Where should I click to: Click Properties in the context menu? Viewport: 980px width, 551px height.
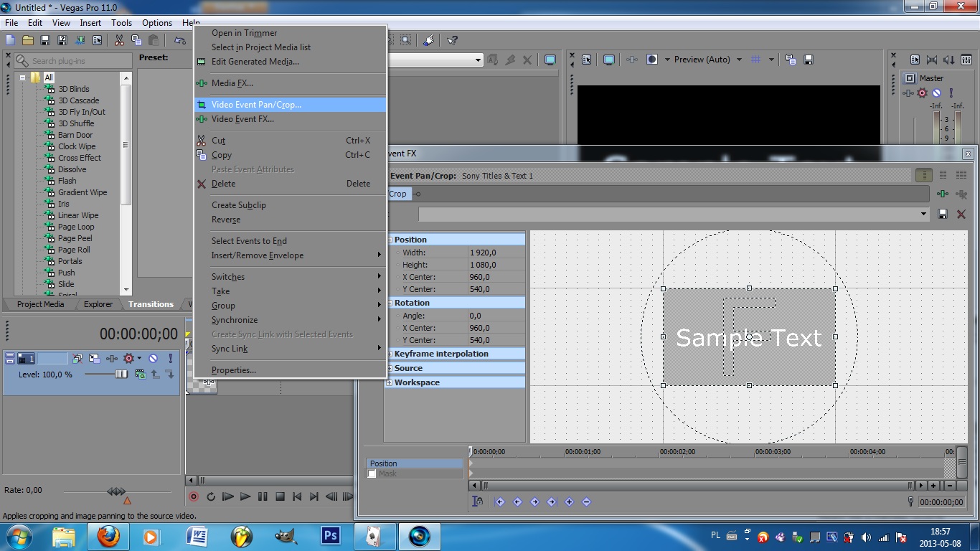click(x=291, y=370)
